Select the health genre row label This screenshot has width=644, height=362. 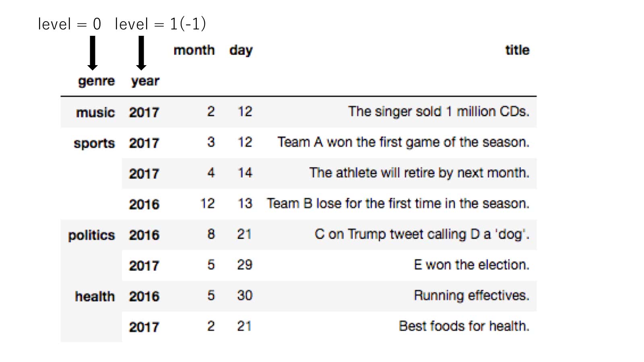(95, 296)
